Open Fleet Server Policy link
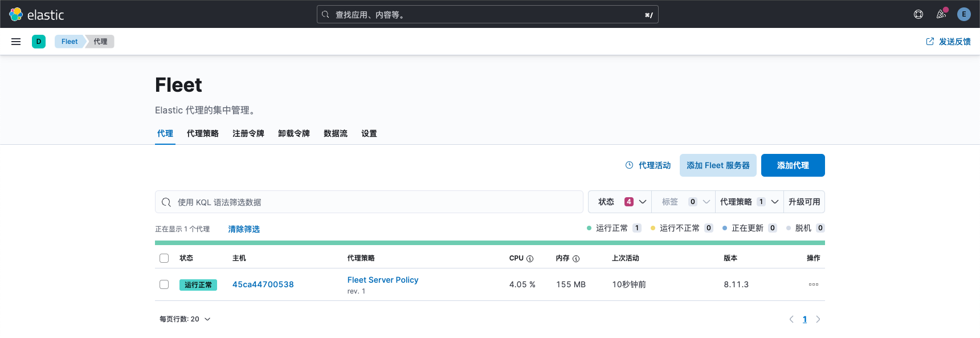The width and height of the screenshot is (980, 338). click(383, 280)
